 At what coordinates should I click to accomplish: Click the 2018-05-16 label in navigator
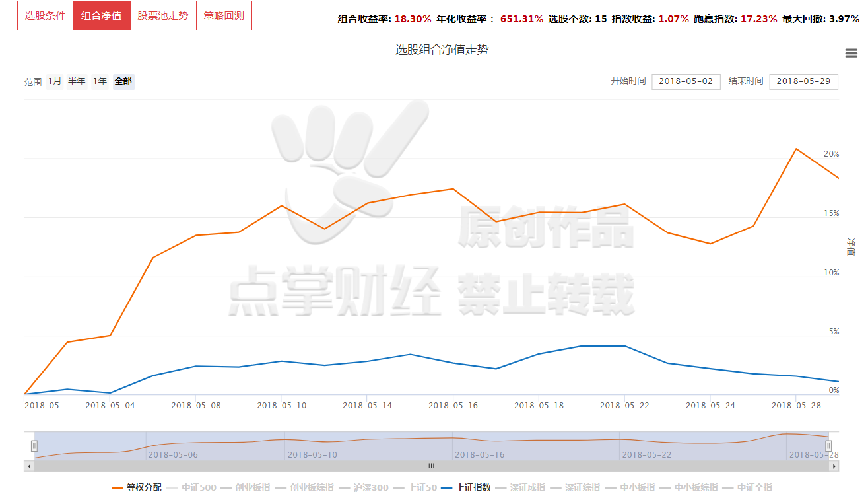(480, 454)
